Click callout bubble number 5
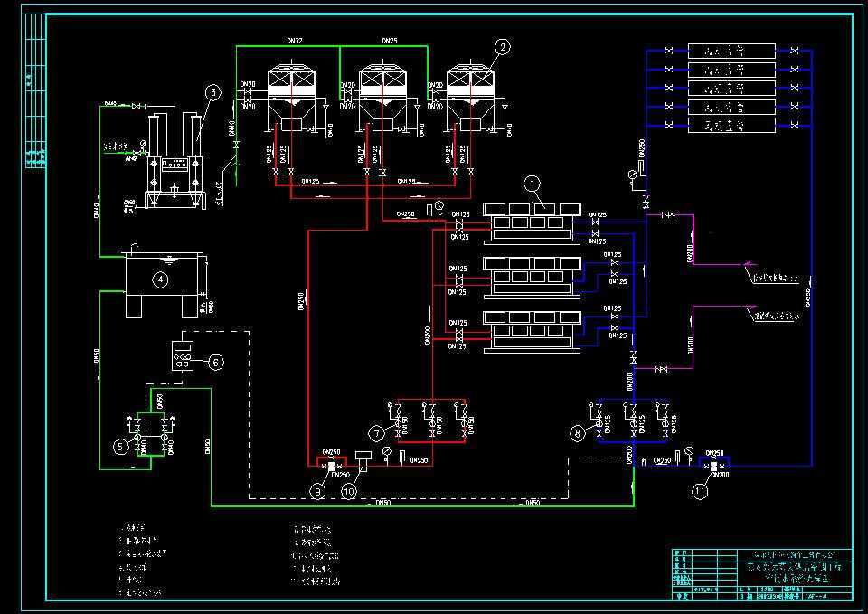The width and height of the screenshot is (868, 614). click(x=121, y=446)
